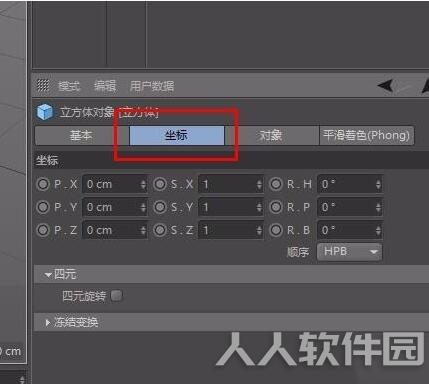Click the 坐标 section heading
Image resolution: width=429 pixels, height=384 pixels.
[x=47, y=160]
